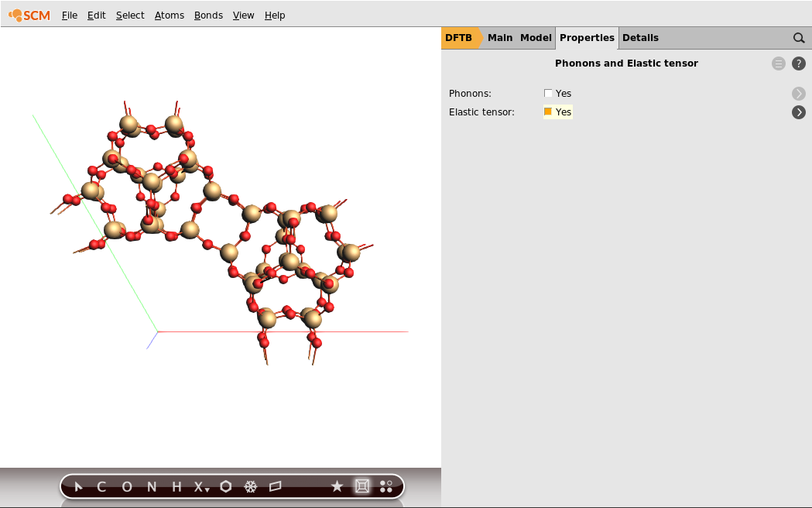Click the snowflake symmetry icon
Screen dimensions: 812x508
[250, 486]
